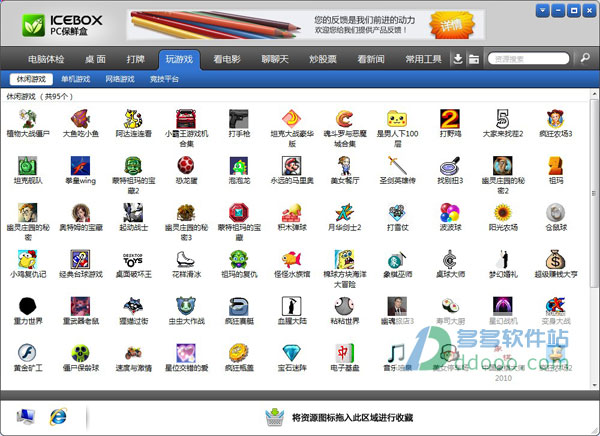Screen dimensions: 600x436
Task: Open the 宝石迷阵 diamond game icon
Action: [x=292, y=353]
